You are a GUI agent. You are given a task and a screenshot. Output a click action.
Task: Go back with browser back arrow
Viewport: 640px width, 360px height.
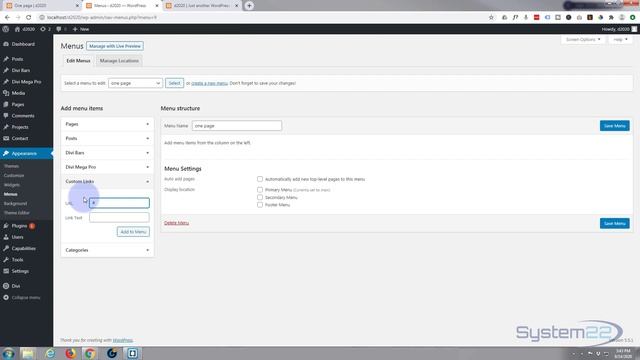[7, 18]
